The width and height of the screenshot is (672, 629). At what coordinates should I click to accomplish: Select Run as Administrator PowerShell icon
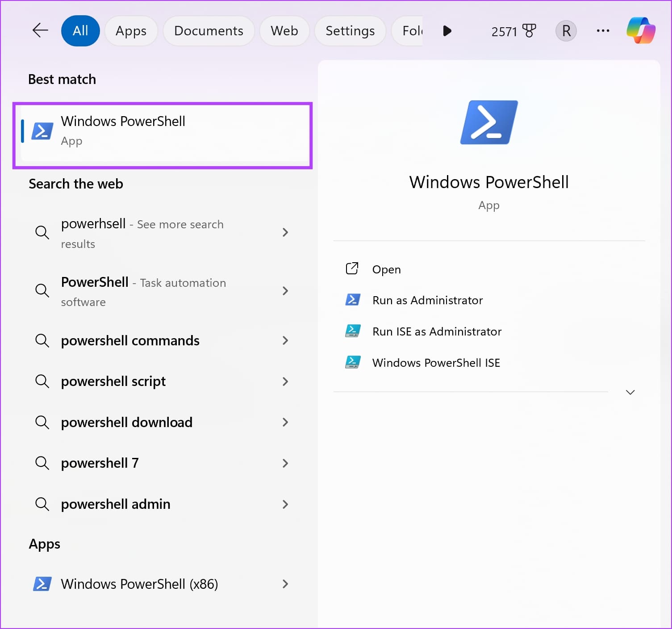[353, 300]
